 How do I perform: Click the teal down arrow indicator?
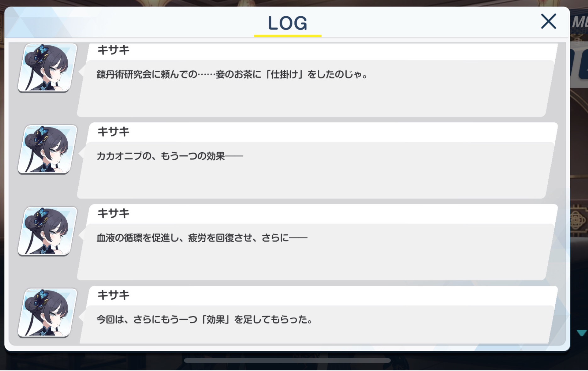click(x=582, y=333)
